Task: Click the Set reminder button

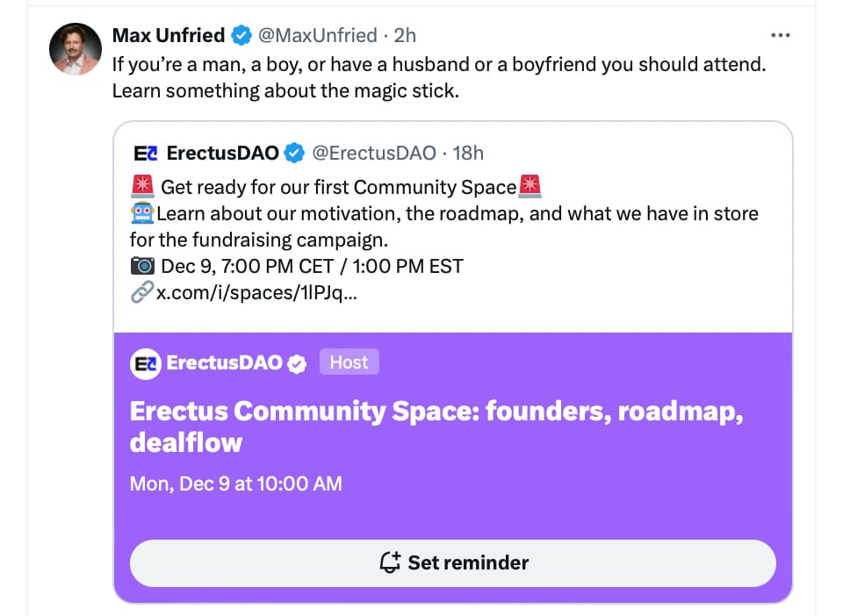Action: [x=452, y=562]
